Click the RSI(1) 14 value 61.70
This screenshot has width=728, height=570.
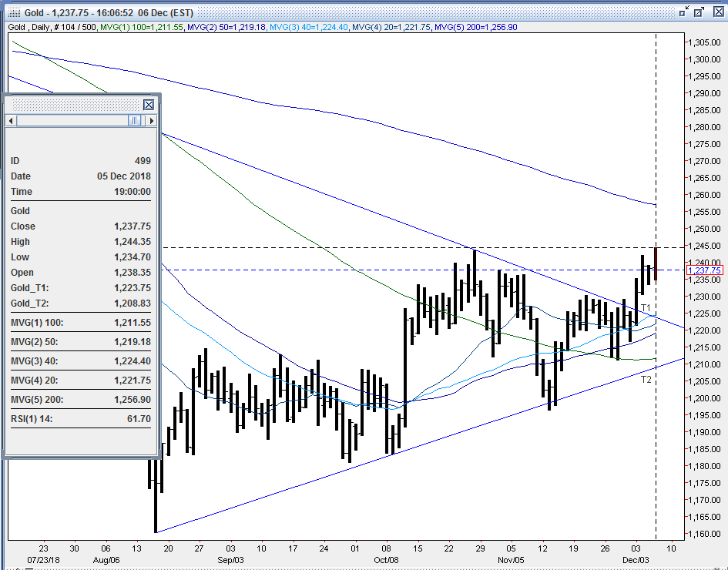click(139, 419)
